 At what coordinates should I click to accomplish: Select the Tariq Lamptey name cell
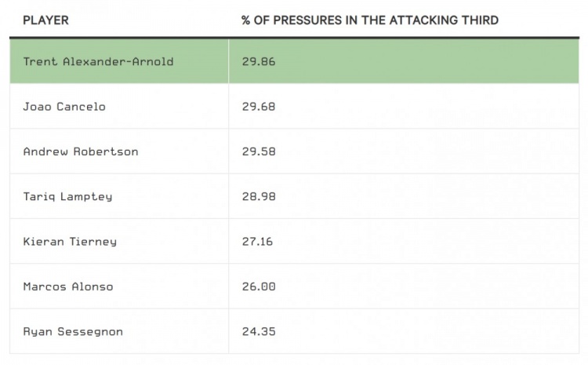pos(119,196)
